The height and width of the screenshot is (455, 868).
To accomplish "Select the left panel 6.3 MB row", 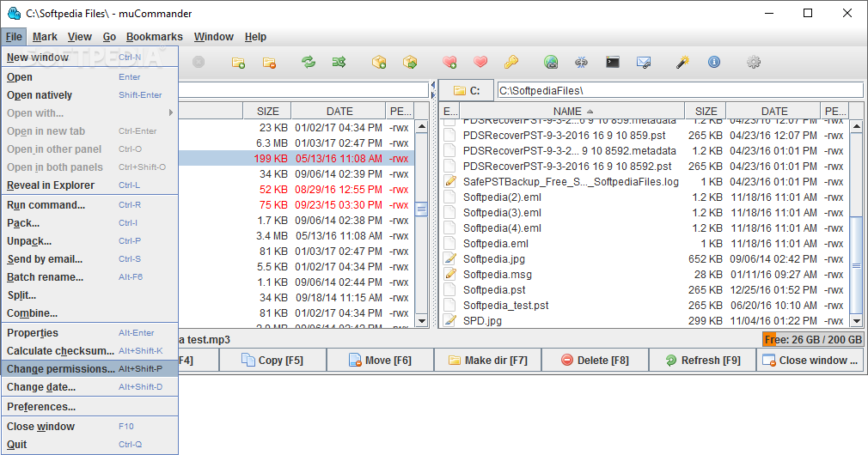I will click(296, 143).
